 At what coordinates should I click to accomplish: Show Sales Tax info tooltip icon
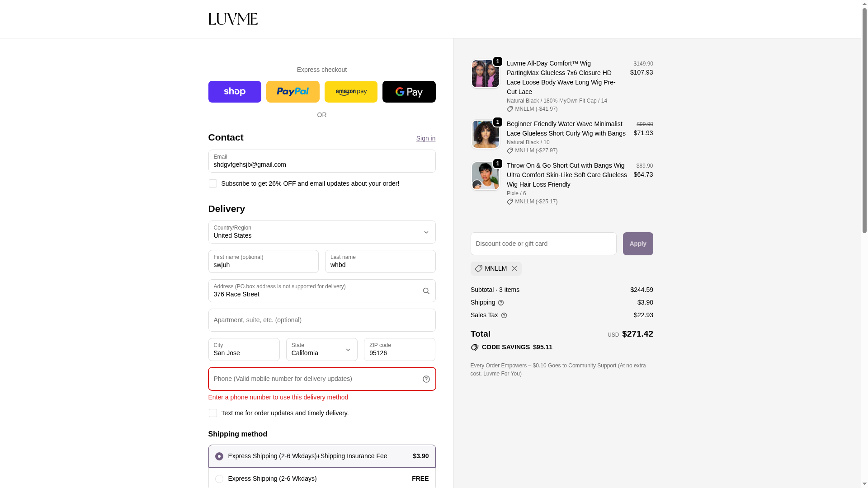[x=504, y=315]
